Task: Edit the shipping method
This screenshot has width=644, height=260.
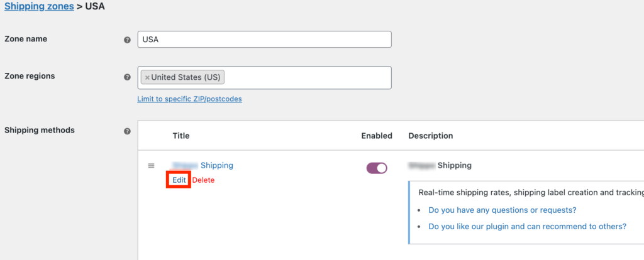Action: pos(179,180)
